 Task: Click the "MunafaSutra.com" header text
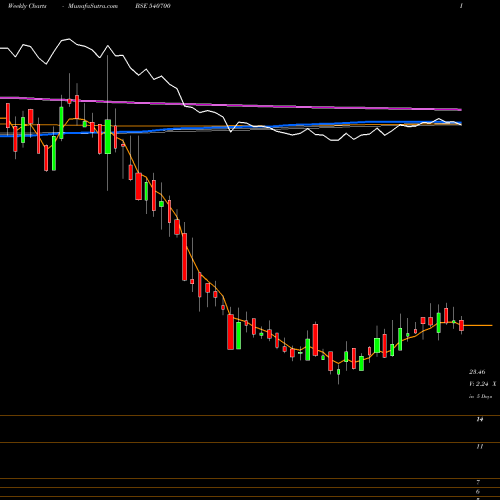[93, 6]
